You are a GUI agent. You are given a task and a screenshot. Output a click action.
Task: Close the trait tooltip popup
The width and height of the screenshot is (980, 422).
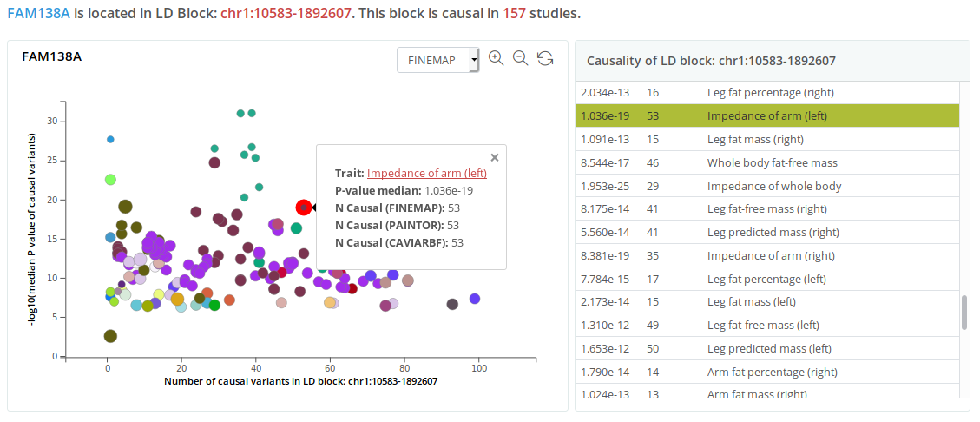[495, 157]
